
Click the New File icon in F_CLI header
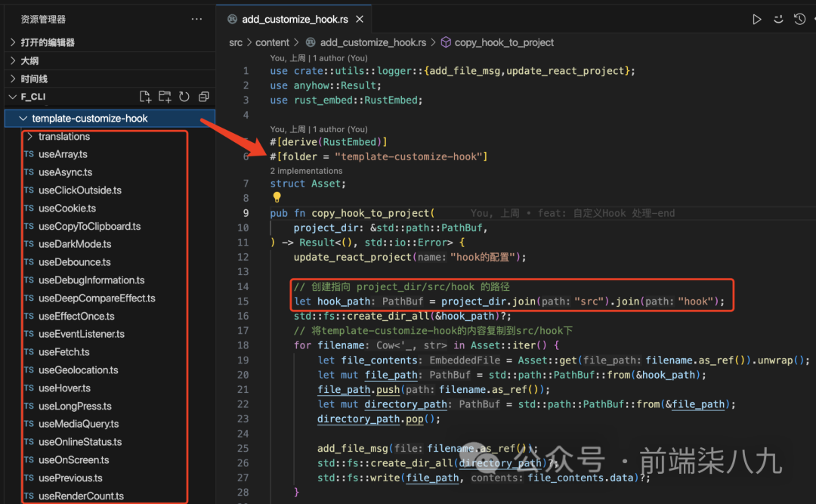click(x=145, y=97)
